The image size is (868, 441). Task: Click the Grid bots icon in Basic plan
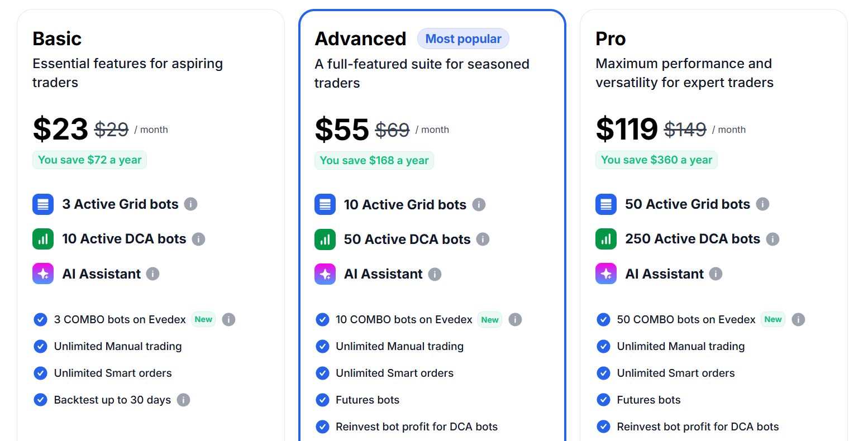[x=43, y=204]
